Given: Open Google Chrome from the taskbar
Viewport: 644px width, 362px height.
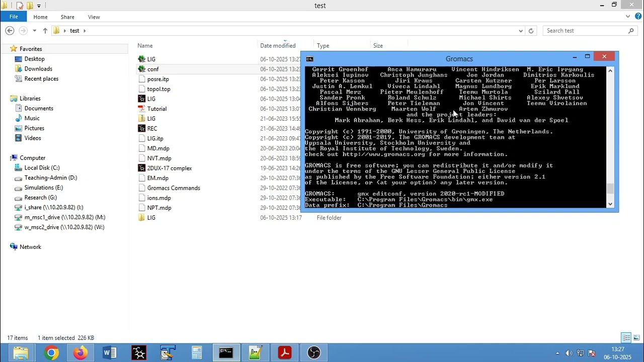Looking at the screenshot, I should pos(51,353).
